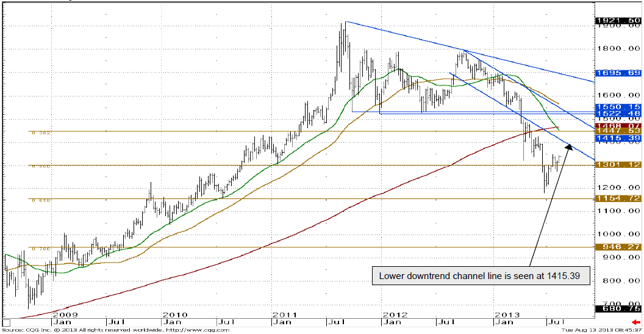This screenshot has height=334, width=644.
Task: Click the small square box at bottom-left corner
Action: click(x=7, y=322)
